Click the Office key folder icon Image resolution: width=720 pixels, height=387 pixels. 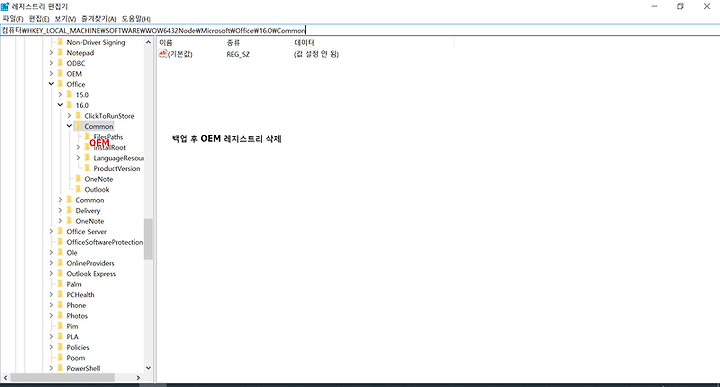pos(60,84)
